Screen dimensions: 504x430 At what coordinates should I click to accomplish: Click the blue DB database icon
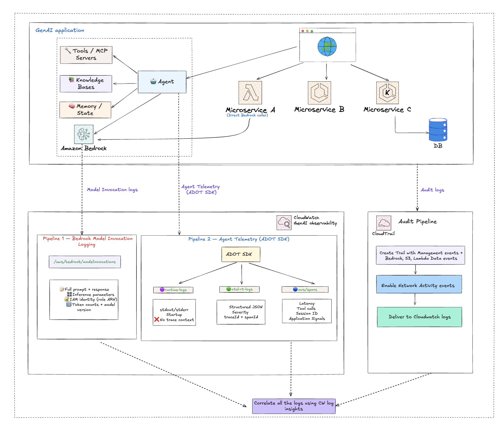click(438, 130)
